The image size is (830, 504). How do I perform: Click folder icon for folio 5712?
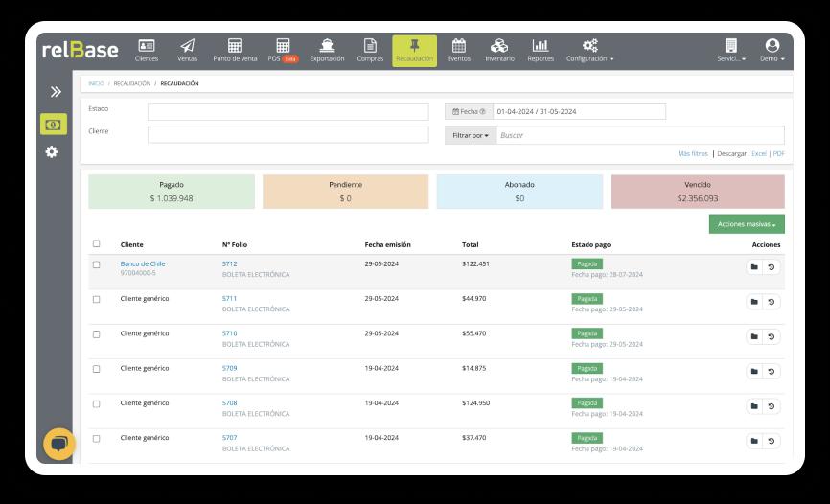[x=754, y=266]
